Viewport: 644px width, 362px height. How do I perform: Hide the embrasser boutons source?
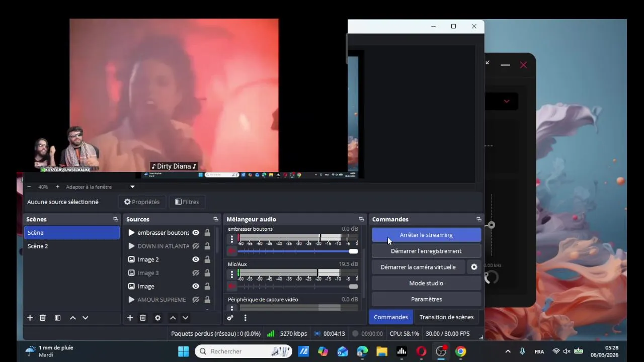pos(196,233)
